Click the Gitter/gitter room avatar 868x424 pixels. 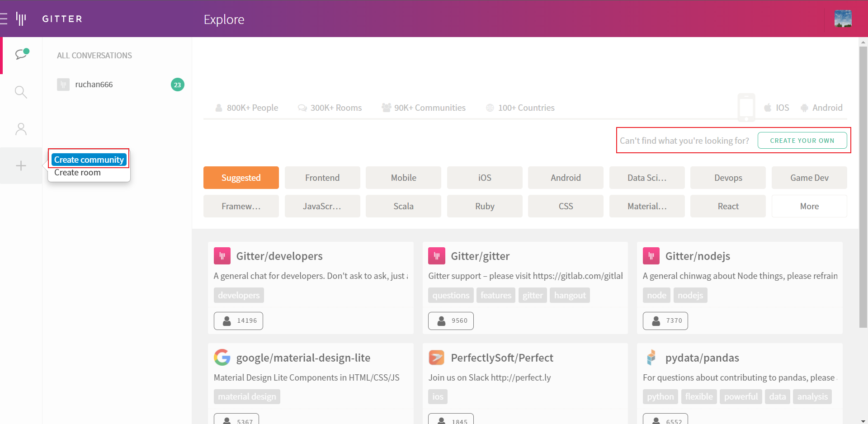pos(436,256)
